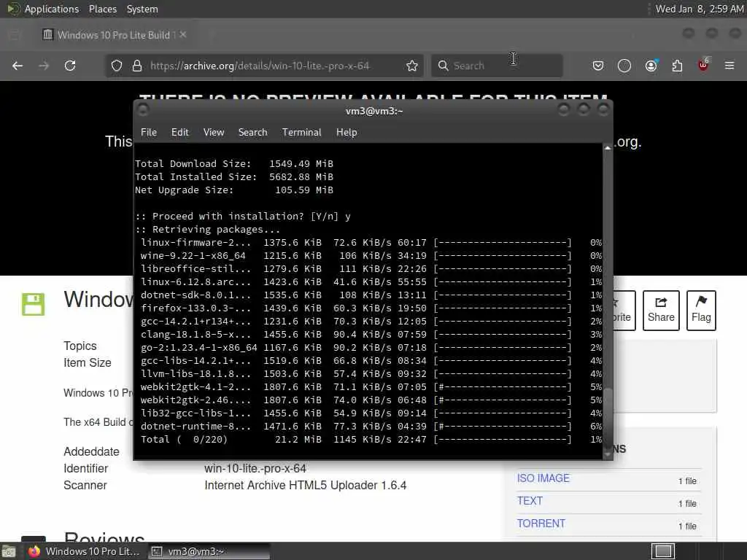
Task: Open the Firefox account icon
Action: [x=651, y=66]
